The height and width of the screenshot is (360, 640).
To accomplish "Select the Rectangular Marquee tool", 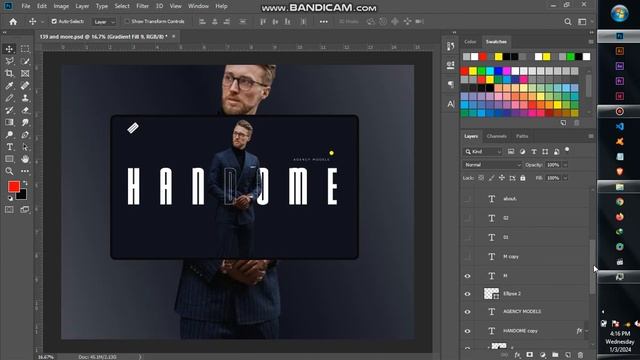I will point(25,49).
